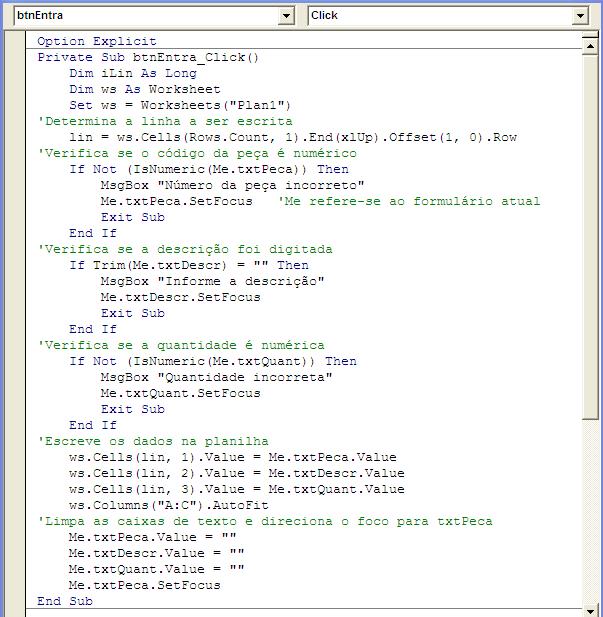
Task: Click the 'Me.txtDescr.SetFocus' line
Action: (180, 297)
